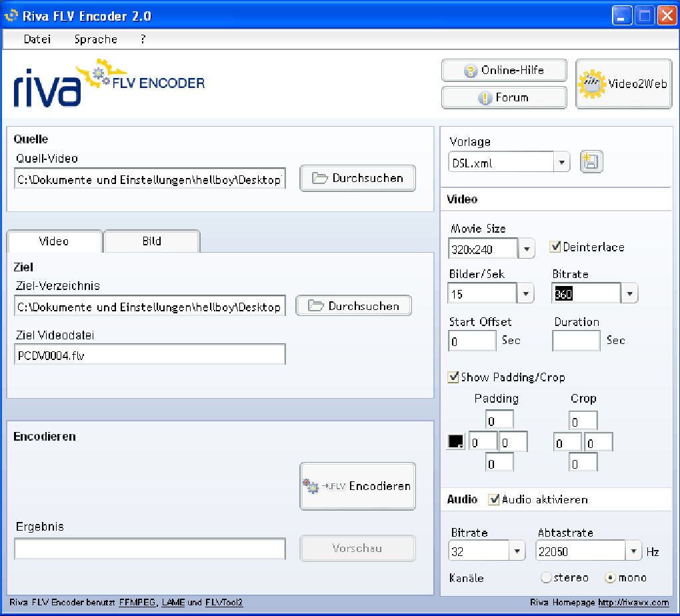680x616 pixels.
Task: Click the Ziel-Verzeichnis path field
Action: point(149,306)
